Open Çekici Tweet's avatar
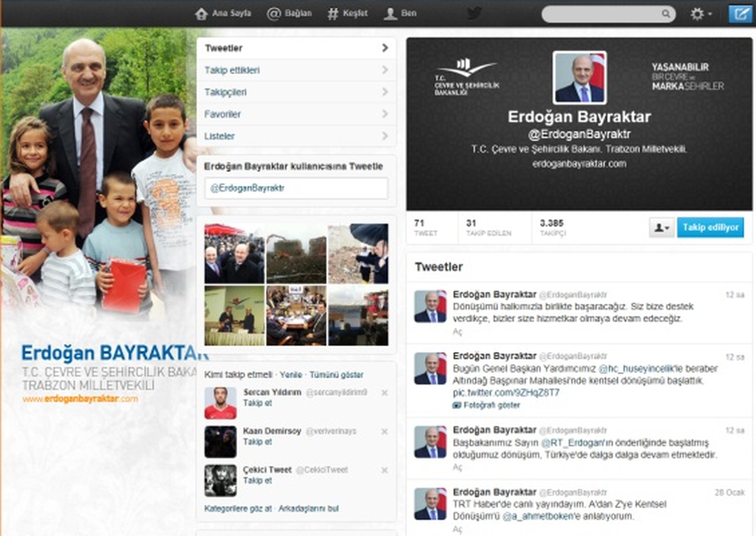Viewport: 756px width, 536px height. pos(220,481)
